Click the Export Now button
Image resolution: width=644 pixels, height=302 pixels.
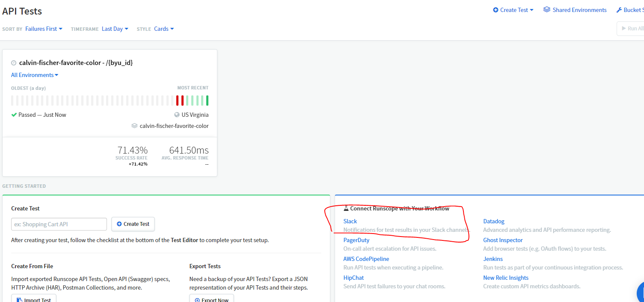point(211,299)
